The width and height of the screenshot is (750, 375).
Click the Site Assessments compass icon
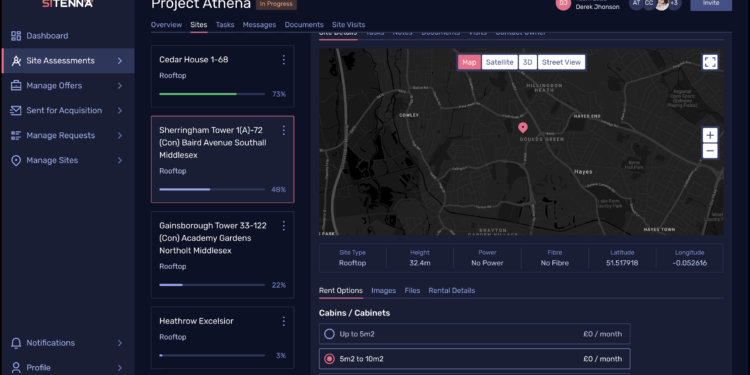pos(16,61)
